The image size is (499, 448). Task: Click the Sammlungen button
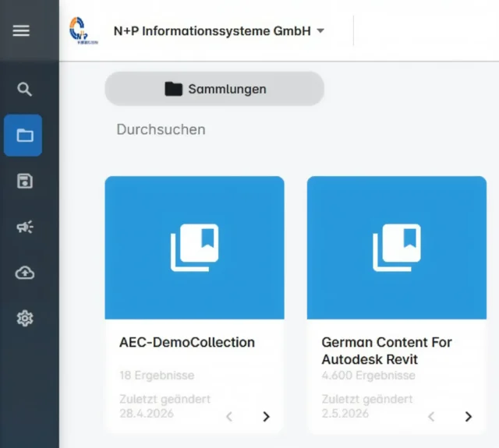click(214, 89)
